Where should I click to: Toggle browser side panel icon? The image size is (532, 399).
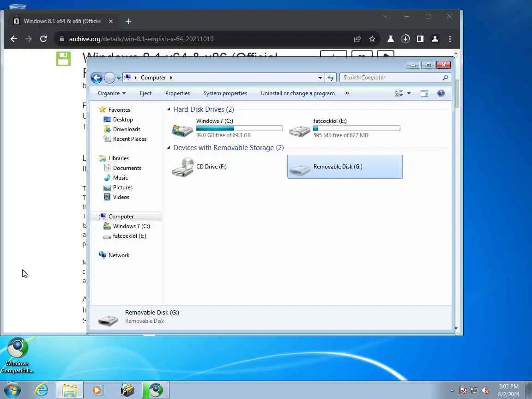420,39
